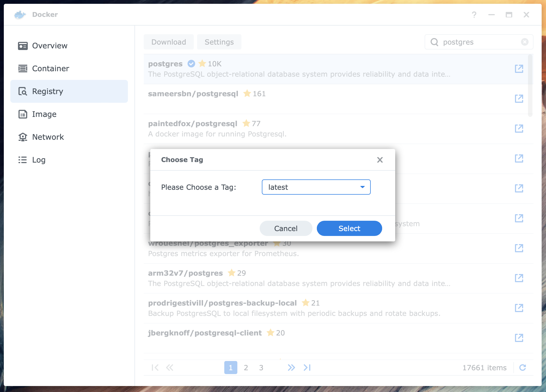Click the Select button in dialog

point(349,228)
